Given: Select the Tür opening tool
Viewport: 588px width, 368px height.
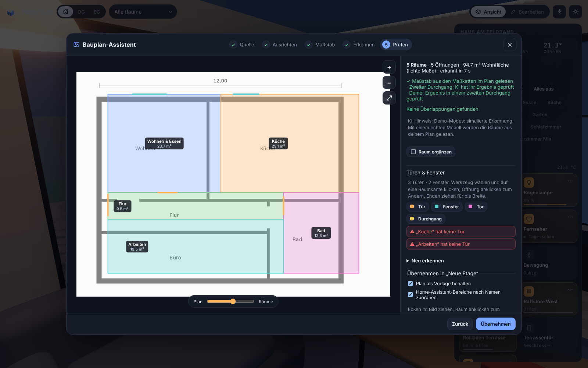Looking at the screenshot, I should [x=417, y=207].
